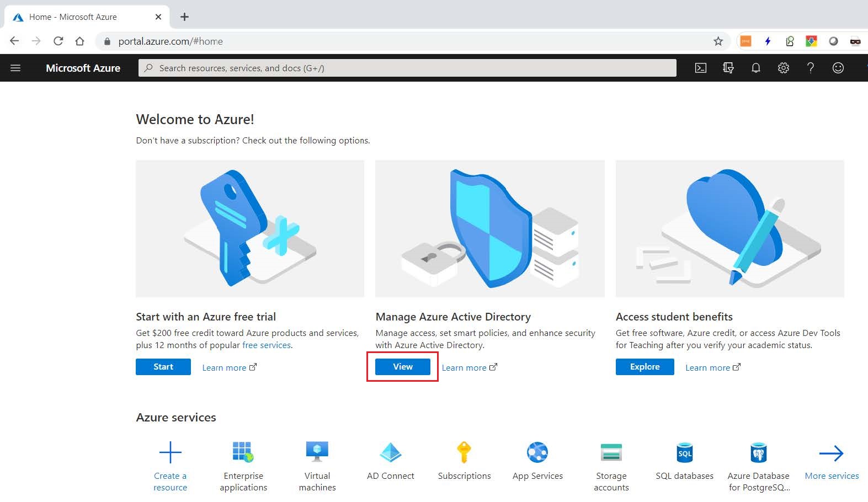Open SQL databases icon
Image resolution: width=868 pixels, height=502 pixels.
[685, 452]
